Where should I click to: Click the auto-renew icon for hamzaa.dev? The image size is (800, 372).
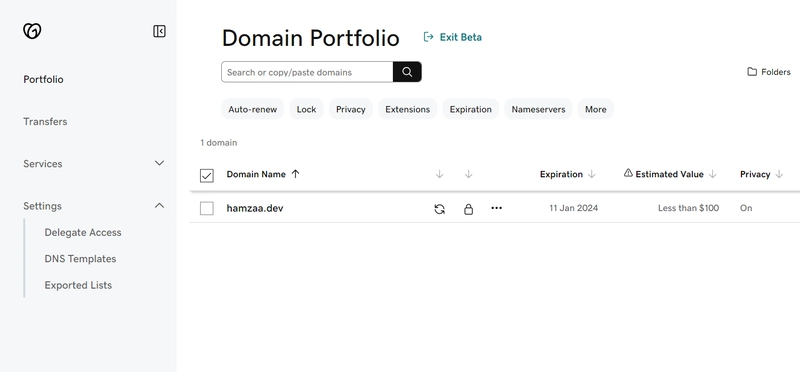click(439, 209)
